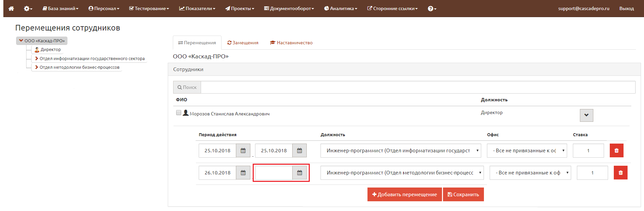Delete the second transfer row with trash icon

point(621,173)
